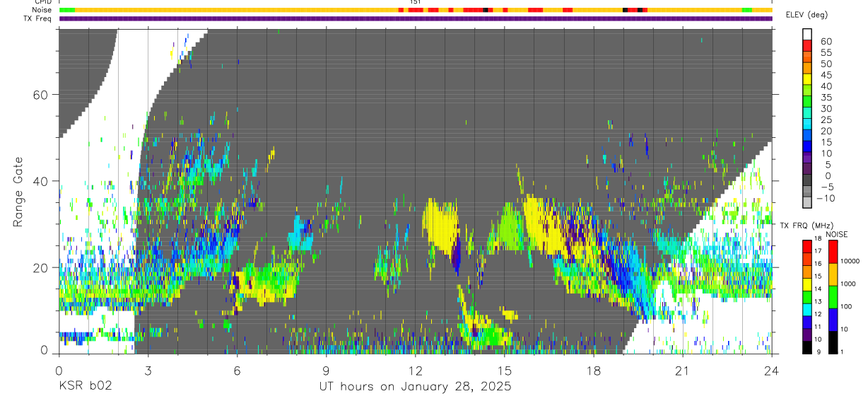The width and height of the screenshot is (868, 401).
Task: Click the '30' value on the ELEV scale
Action: pos(826,108)
